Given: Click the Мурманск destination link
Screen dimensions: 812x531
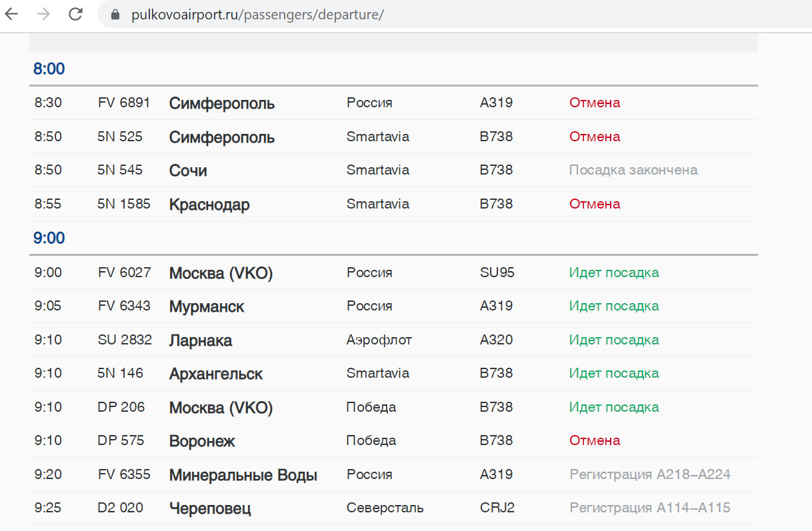Looking at the screenshot, I should tap(207, 306).
